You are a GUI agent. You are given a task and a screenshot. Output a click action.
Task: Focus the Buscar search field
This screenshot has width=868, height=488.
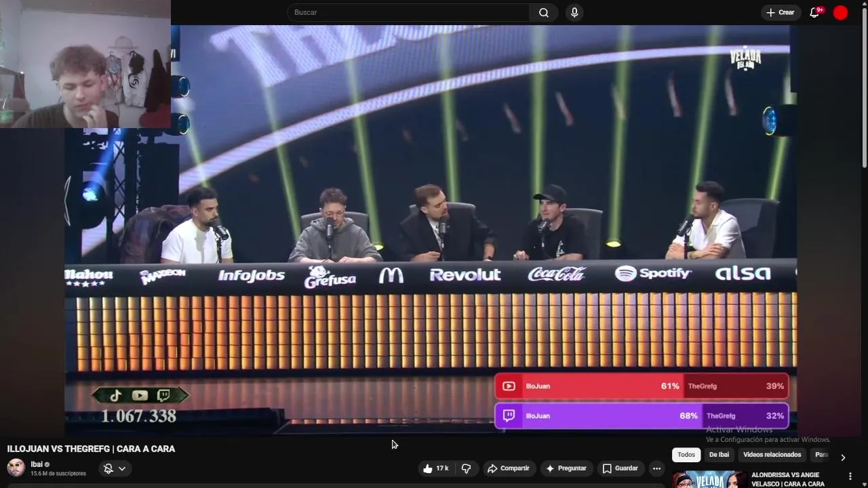click(x=409, y=12)
